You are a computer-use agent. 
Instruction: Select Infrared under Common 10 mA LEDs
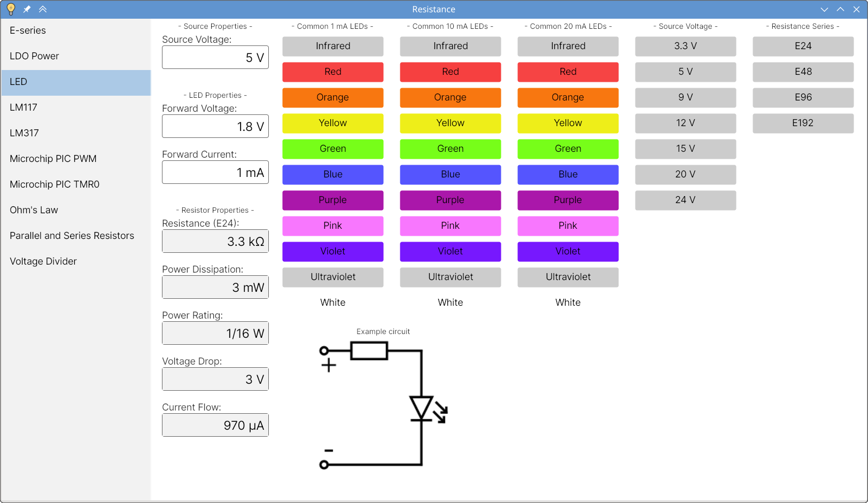coord(450,46)
